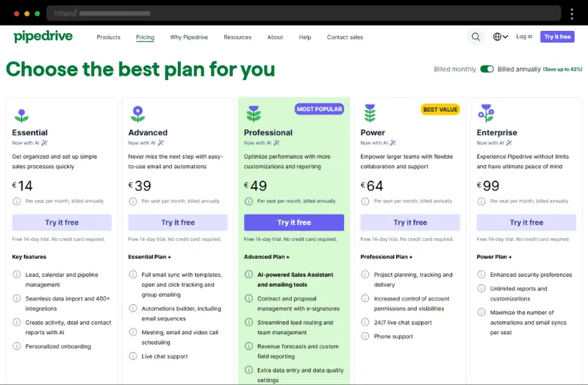The height and width of the screenshot is (385, 588).
Task: Click info icon for Live chat support
Action: click(133, 356)
